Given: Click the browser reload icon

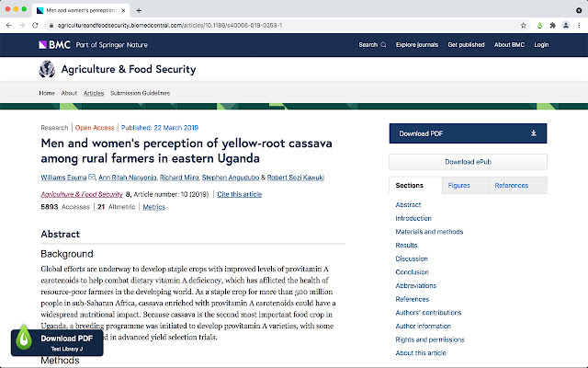Looking at the screenshot, I should [x=36, y=24].
